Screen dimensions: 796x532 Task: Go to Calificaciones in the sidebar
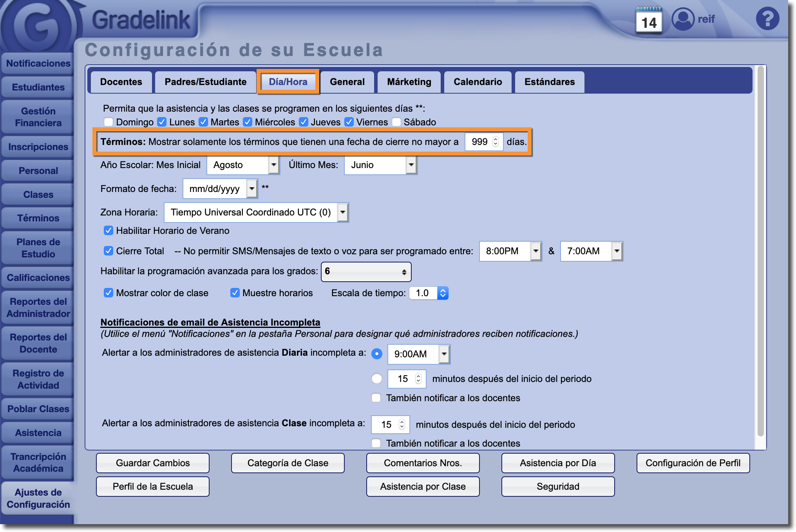[38, 278]
